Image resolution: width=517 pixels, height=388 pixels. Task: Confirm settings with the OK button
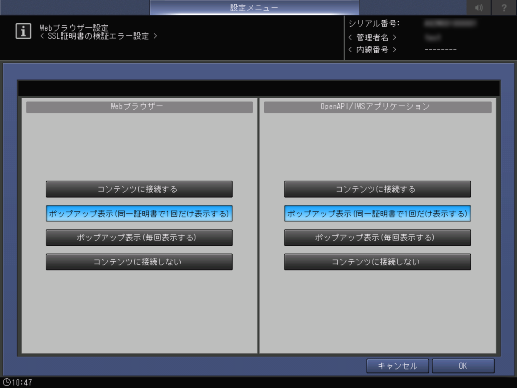click(463, 366)
